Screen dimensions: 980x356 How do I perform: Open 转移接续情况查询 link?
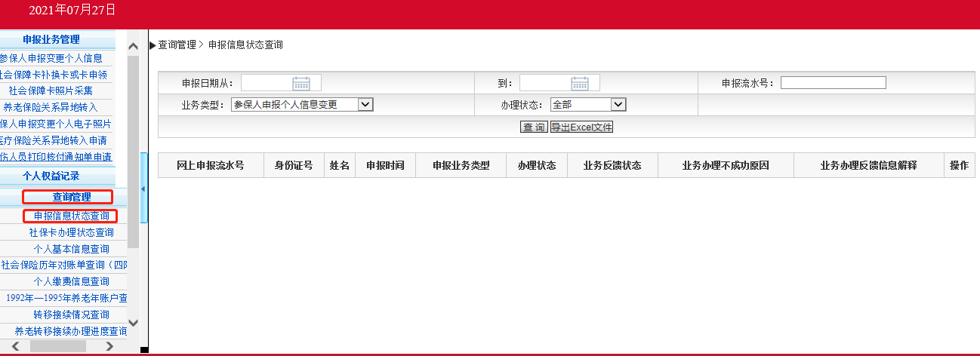(x=72, y=315)
